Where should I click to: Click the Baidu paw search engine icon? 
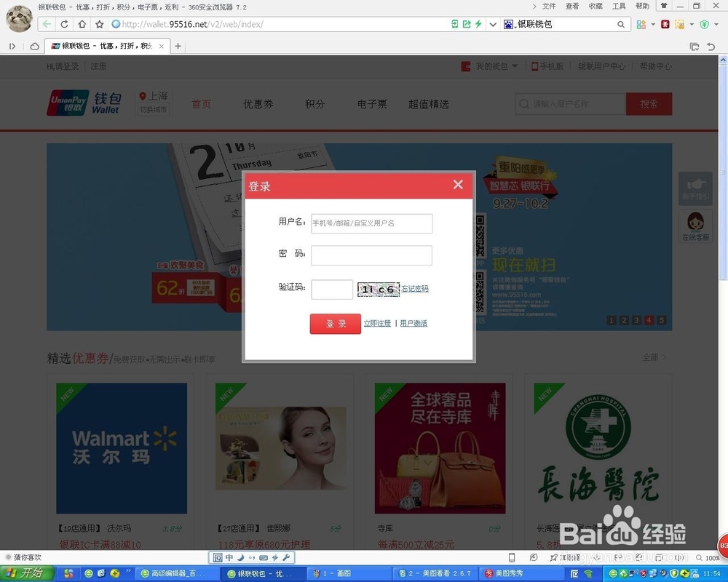[x=508, y=24]
